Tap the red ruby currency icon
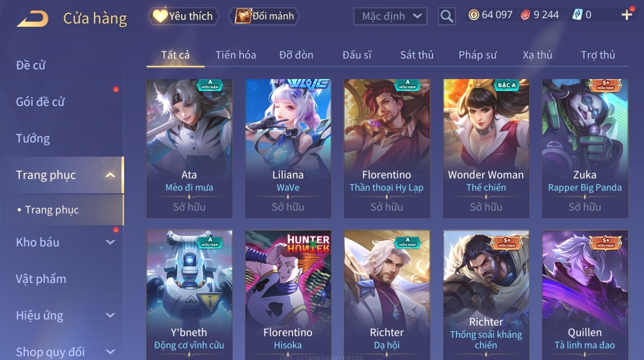 point(525,15)
